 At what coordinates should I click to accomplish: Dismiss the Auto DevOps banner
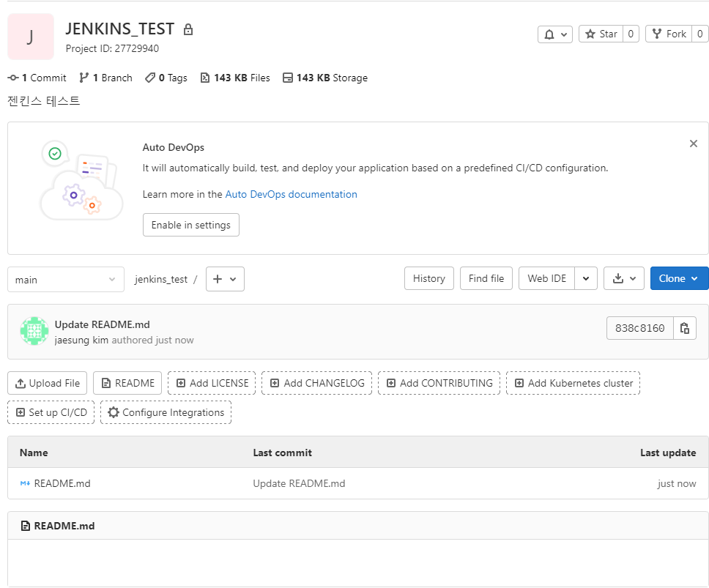tap(693, 144)
